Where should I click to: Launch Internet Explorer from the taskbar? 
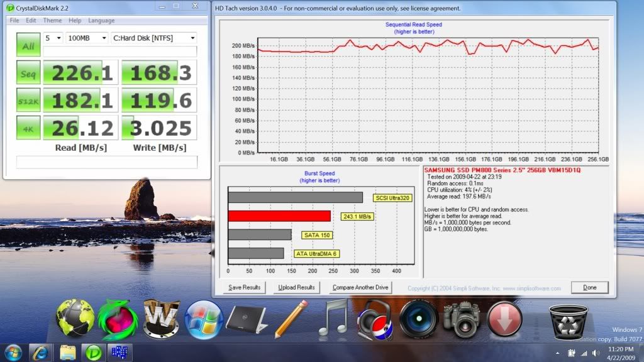coord(40,353)
